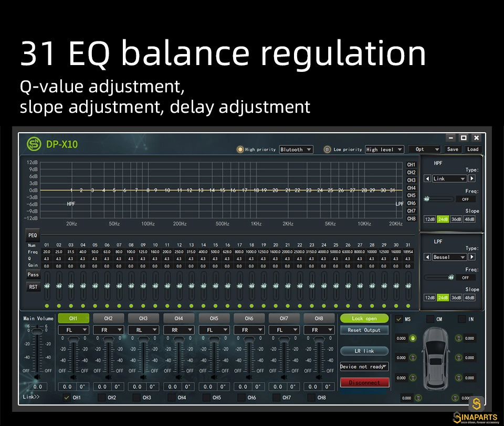This screenshot has width=504, height=426.
Task: Select the CH2 channel tab
Action: tap(109, 318)
